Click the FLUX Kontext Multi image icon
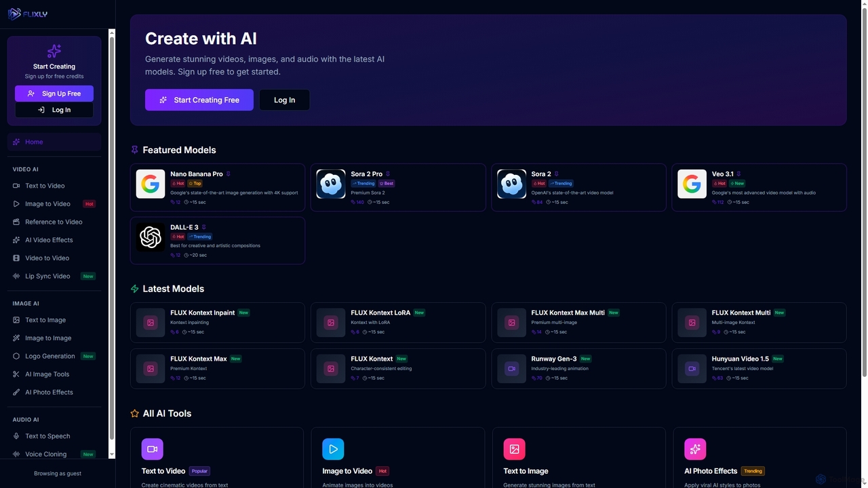Viewport: 868px width, 488px height. point(692,323)
